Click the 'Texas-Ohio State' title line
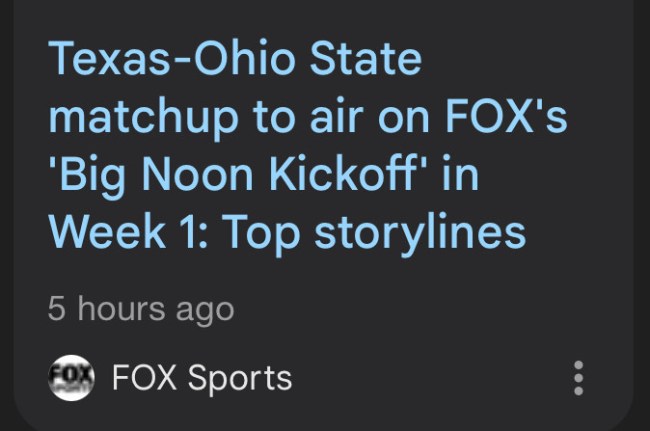650x431 pixels. click(234, 60)
